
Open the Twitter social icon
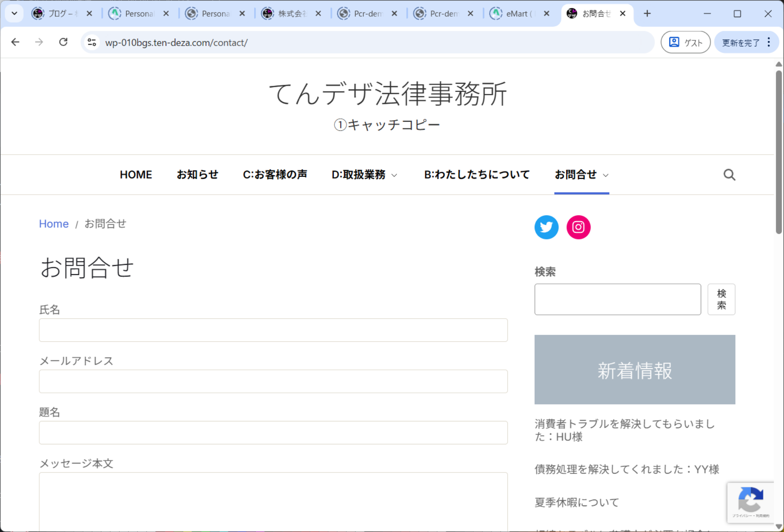click(x=546, y=227)
